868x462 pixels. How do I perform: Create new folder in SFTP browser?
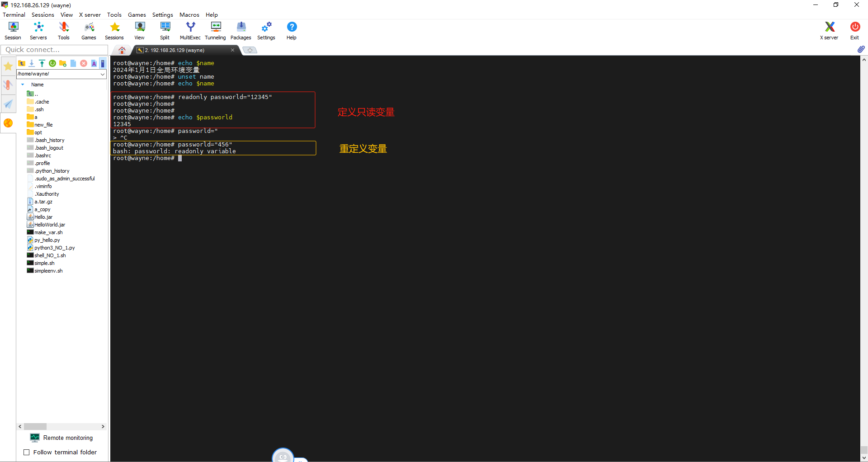63,63
